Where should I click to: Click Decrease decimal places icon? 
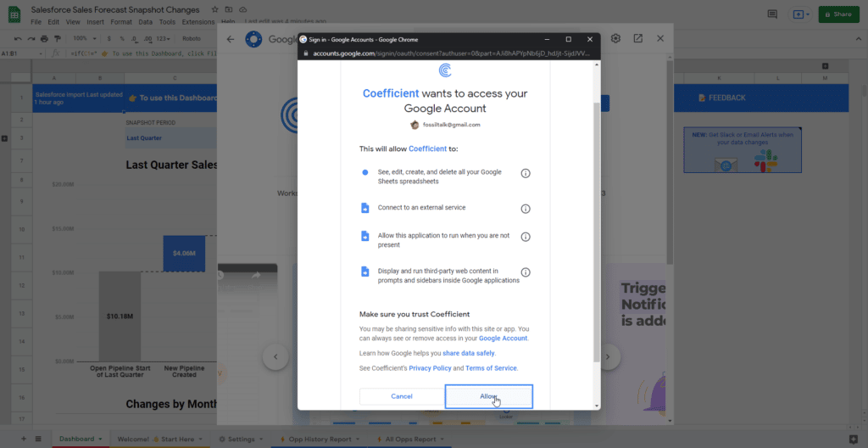[x=135, y=39]
